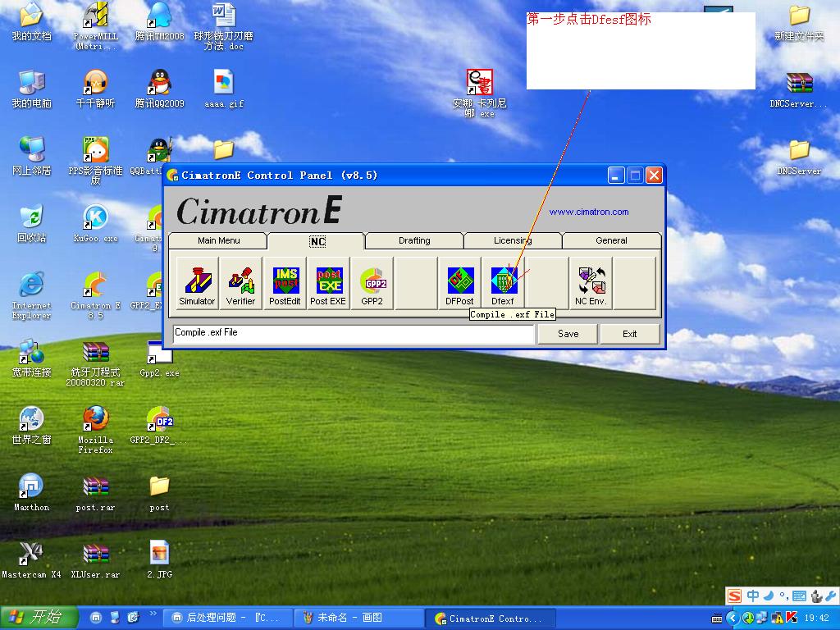
Task: Select the 宽带连接 icon
Action: [32, 358]
